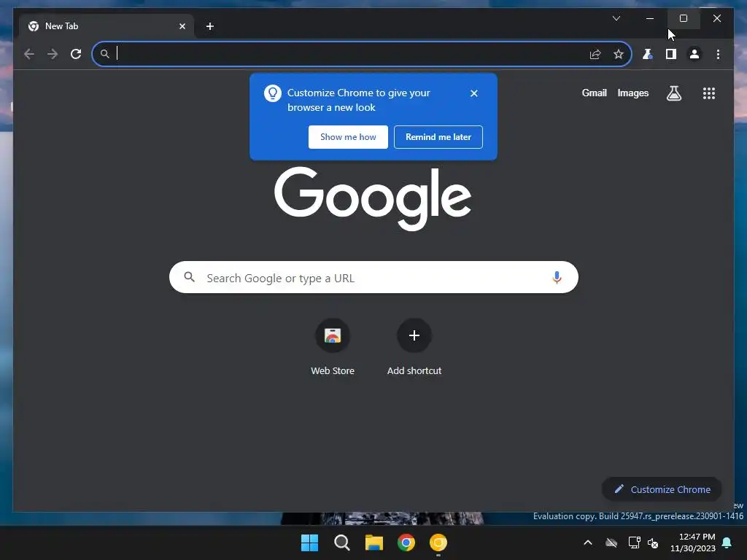Image resolution: width=747 pixels, height=560 pixels.
Task: Bookmark this tab with the star icon
Action: click(619, 54)
